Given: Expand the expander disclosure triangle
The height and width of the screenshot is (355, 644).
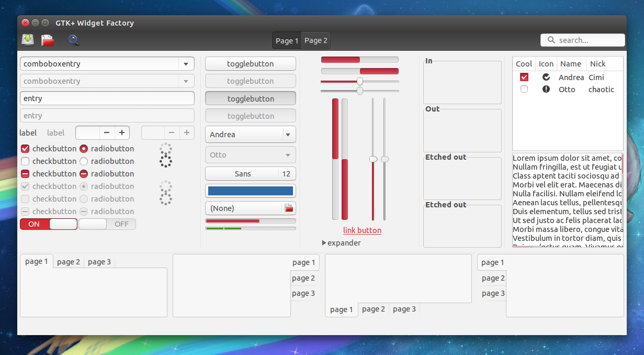Looking at the screenshot, I should (324, 242).
